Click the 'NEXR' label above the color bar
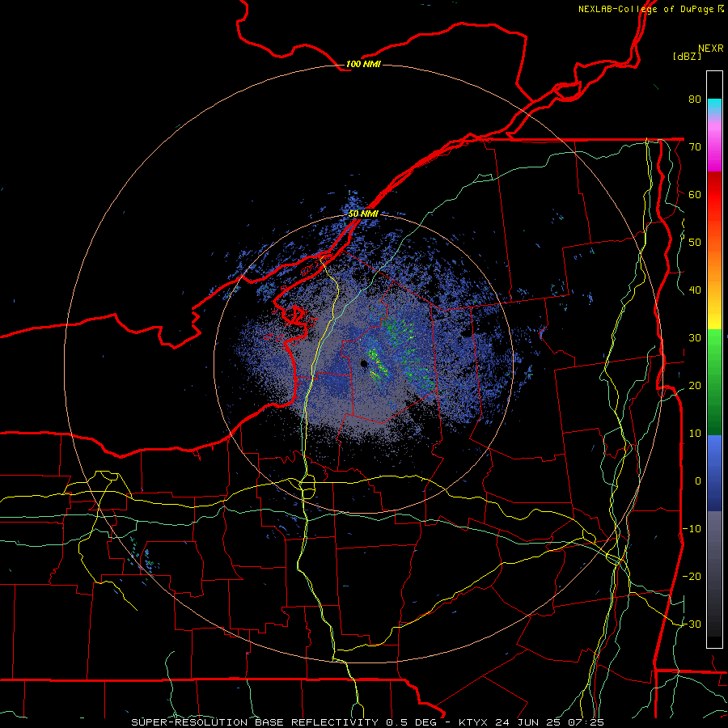The width and height of the screenshot is (728, 728). pyautogui.click(x=711, y=49)
